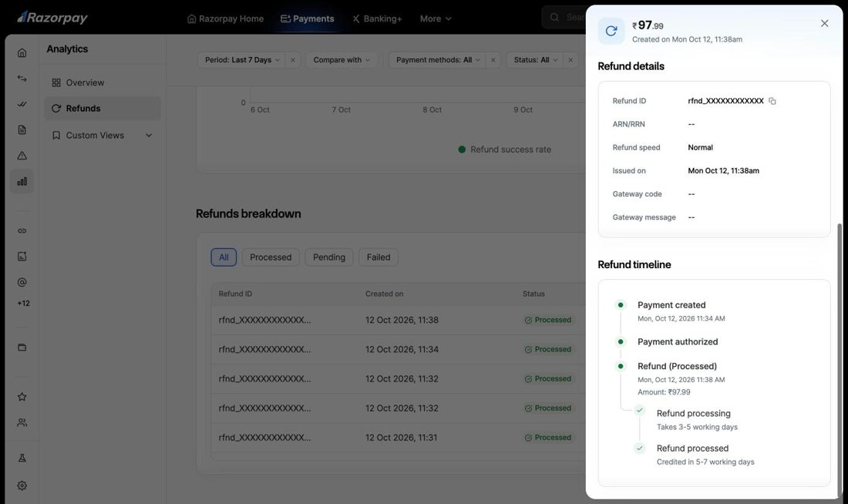Click the Created on column header
This screenshot has height=504, width=848.
(x=384, y=294)
